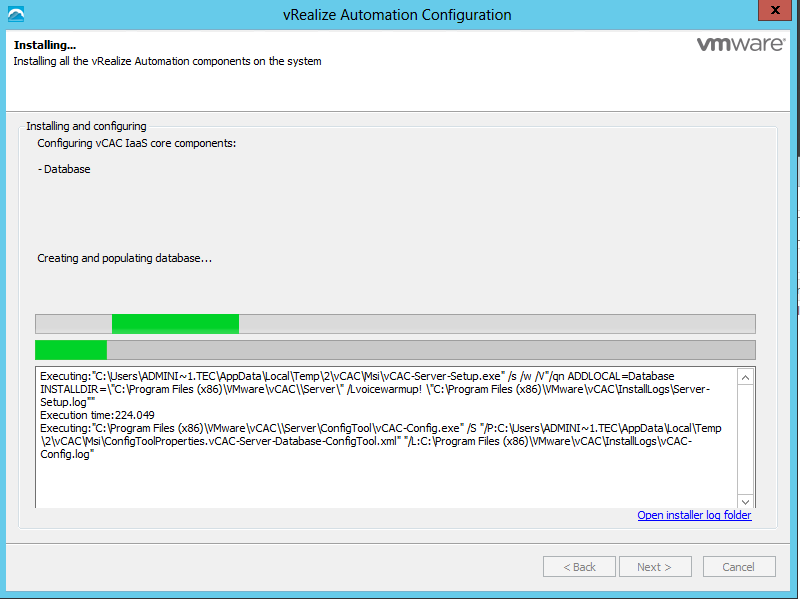Image resolution: width=800 pixels, height=599 pixels.
Task: Click the 'Installing and configuring' group label
Action: point(86,126)
